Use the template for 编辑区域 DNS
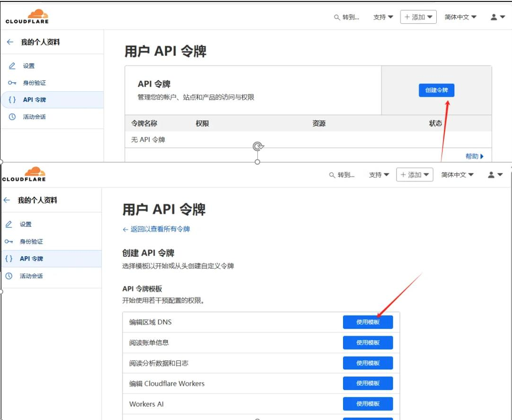The width and height of the screenshot is (512, 420). tap(368, 322)
